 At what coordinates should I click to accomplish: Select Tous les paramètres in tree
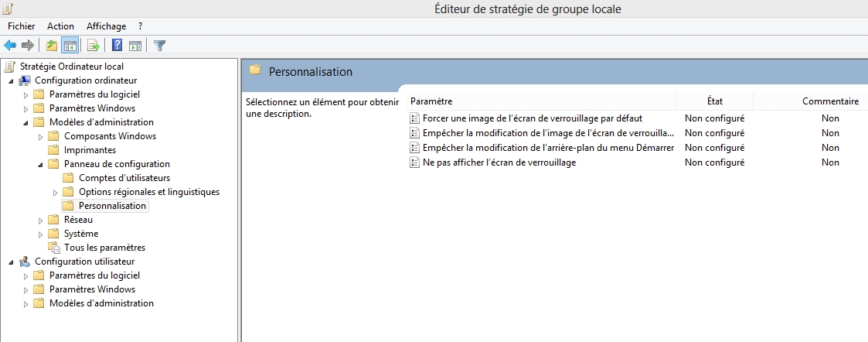click(x=104, y=248)
